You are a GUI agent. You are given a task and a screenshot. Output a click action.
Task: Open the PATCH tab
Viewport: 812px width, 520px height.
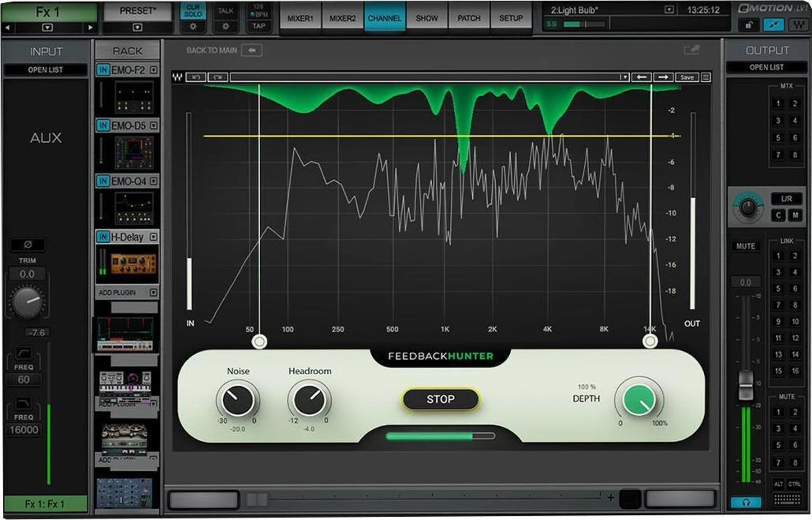coord(469,17)
